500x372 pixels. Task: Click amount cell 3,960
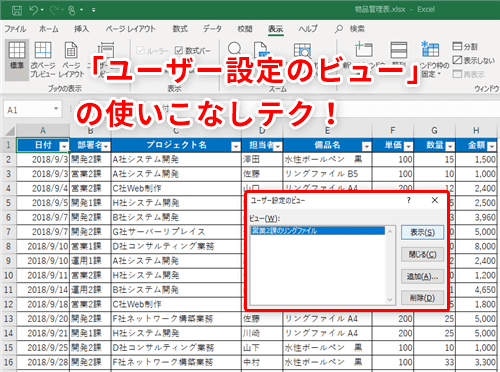[x=476, y=217]
